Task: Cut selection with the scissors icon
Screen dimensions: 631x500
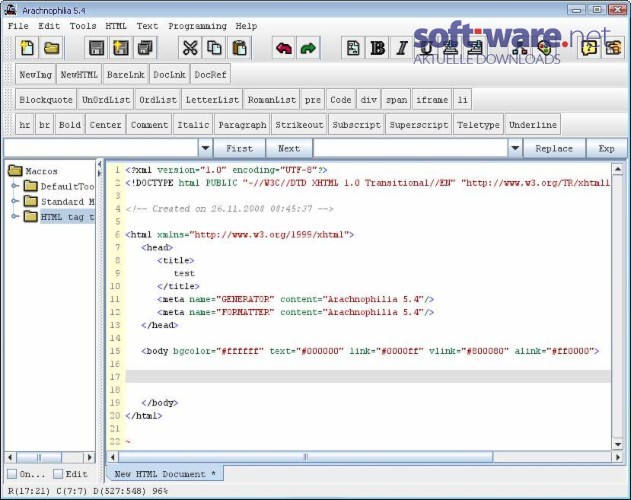Action: pos(190,48)
